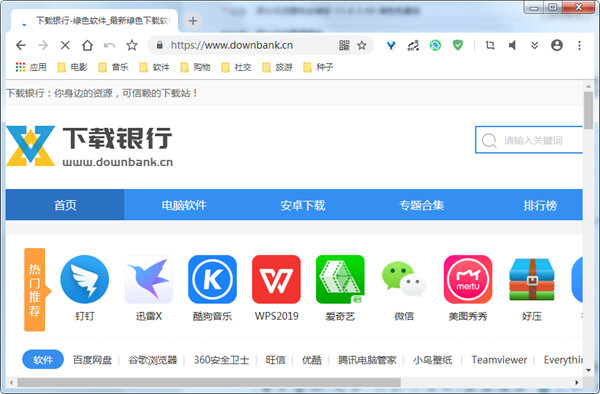600x394 pixels.
Task: Open the 旅游 bookmark folder
Action: click(277, 67)
